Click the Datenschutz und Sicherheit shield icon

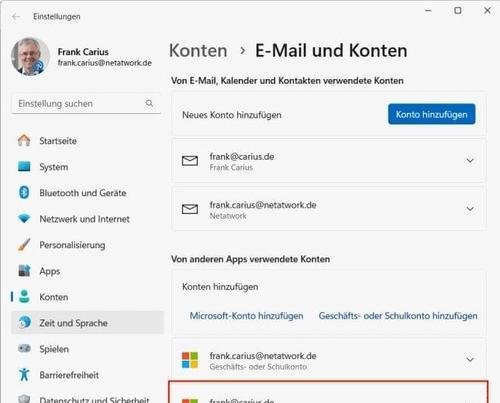[x=24, y=399]
